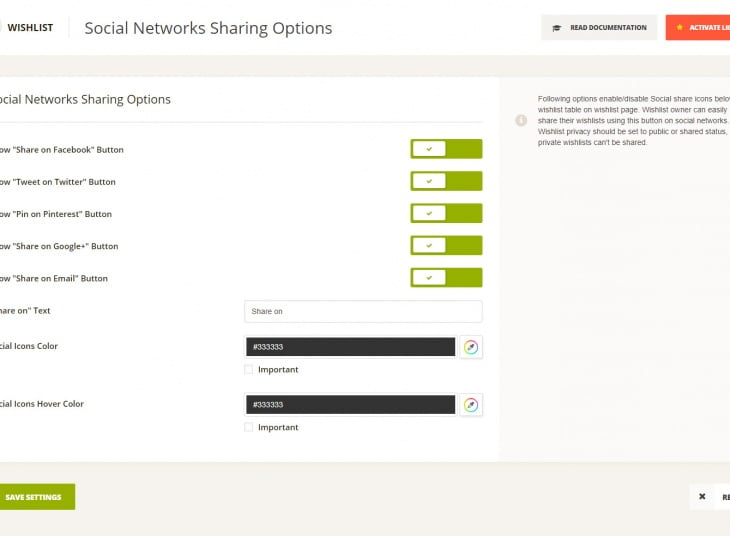Image resolution: width=730 pixels, height=536 pixels.
Task: Open Read Documentation
Action: [599, 28]
